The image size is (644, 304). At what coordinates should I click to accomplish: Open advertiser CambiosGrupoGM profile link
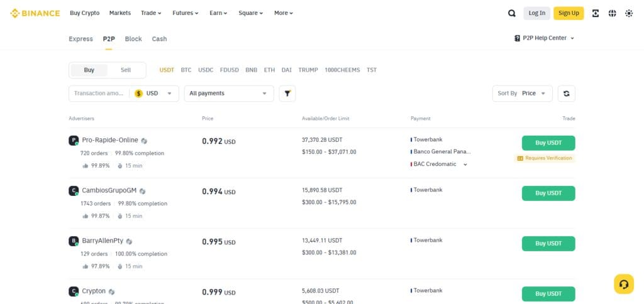tap(109, 190)
